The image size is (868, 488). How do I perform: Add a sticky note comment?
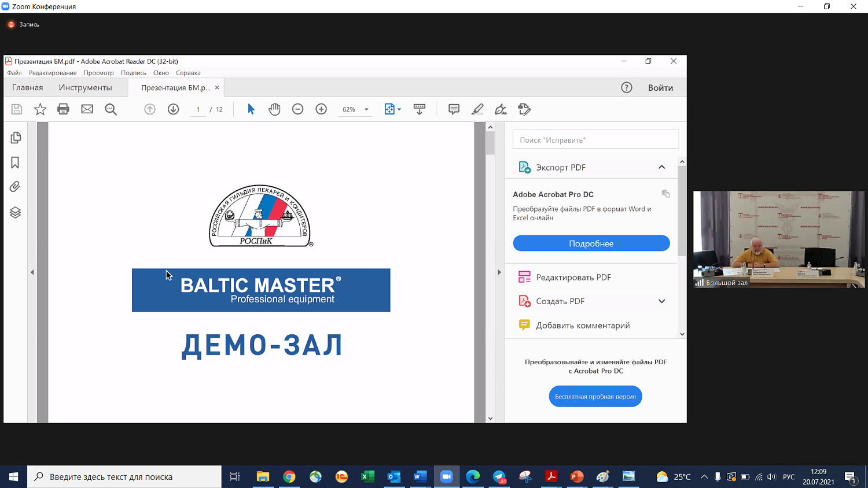(x=454, y=109)
